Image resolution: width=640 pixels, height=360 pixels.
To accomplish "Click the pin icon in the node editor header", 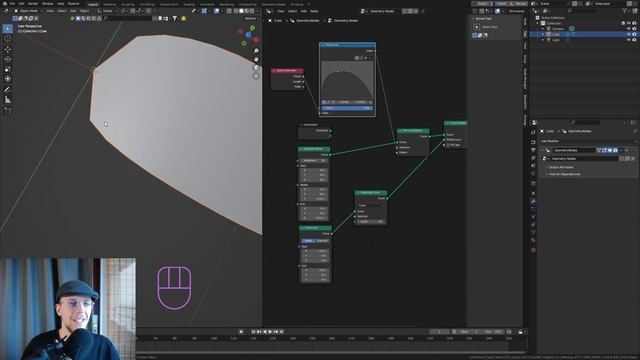I will [423, 11].
